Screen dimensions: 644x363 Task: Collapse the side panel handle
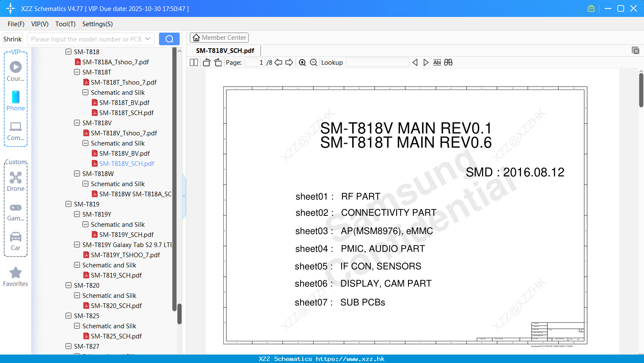(184, 196)
